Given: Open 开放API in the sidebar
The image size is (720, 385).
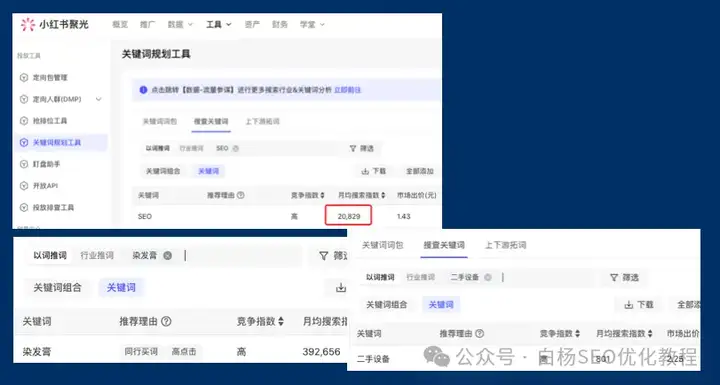Looking at the screenshot, I should pos(39,186).
